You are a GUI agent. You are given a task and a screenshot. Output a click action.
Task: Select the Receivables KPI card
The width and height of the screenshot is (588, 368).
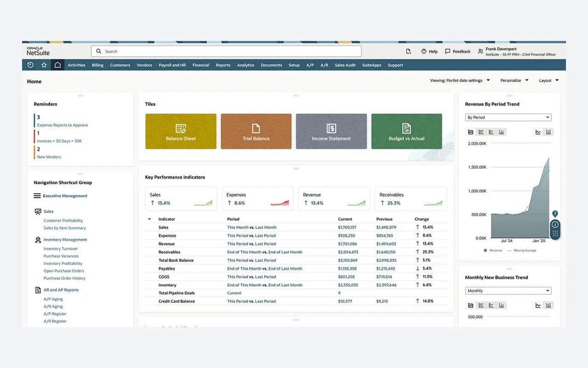411,199
